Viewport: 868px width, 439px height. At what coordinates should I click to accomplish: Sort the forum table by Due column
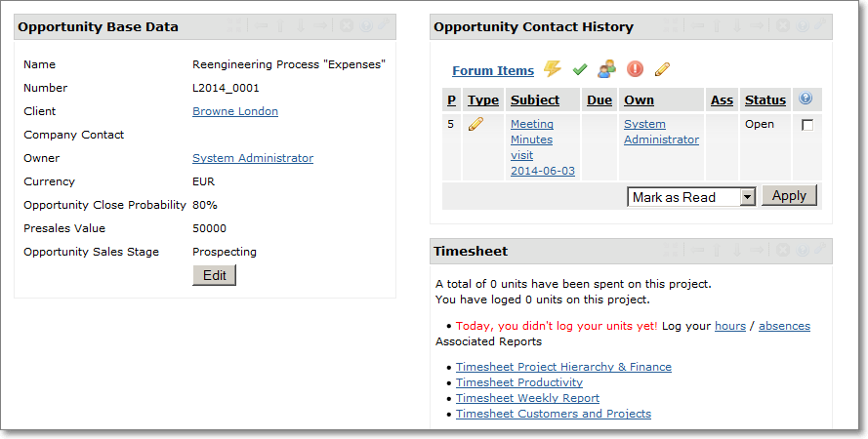599,100
